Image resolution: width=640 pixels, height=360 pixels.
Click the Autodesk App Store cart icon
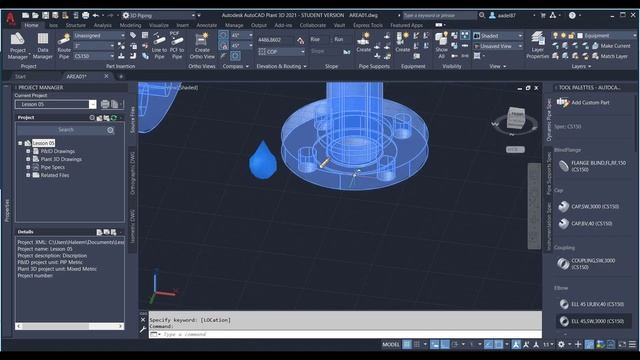coord(543,15)
